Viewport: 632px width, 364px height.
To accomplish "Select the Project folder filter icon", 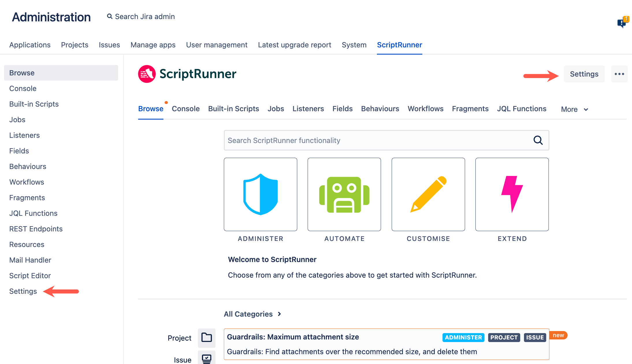I will tap(207, 337).
